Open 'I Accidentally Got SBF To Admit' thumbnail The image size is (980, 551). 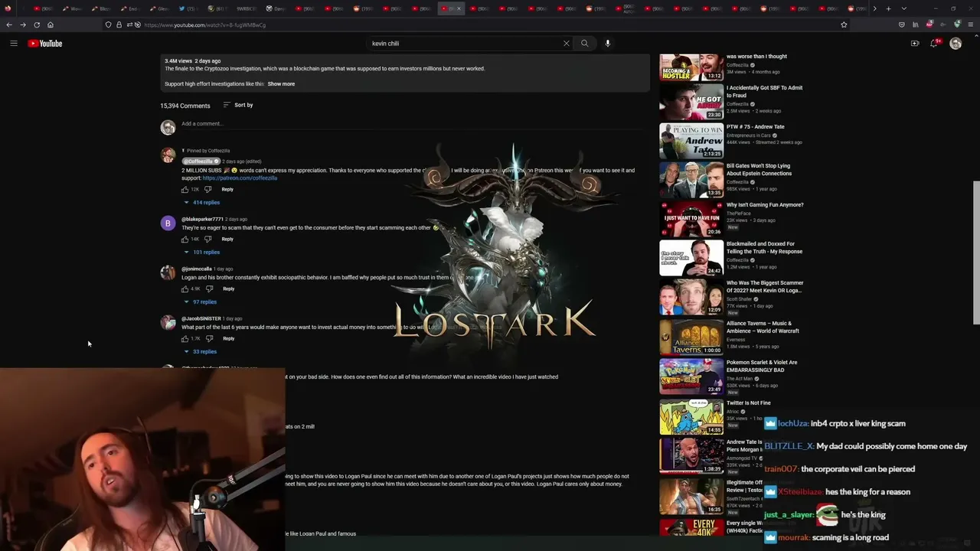coord(691,103)
